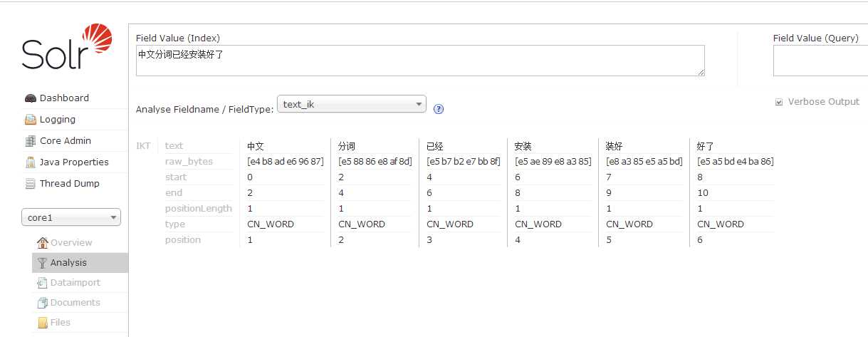This screenshot has height=337, width=868.
Task: Click the Logging icon
Action: pyautogui.click(x=30, y=120)
